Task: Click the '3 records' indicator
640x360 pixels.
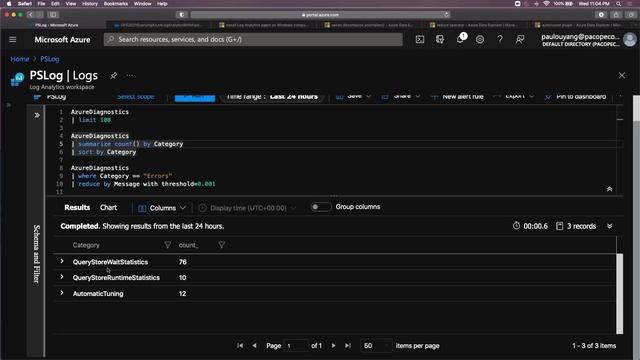Action: [576, 226]
